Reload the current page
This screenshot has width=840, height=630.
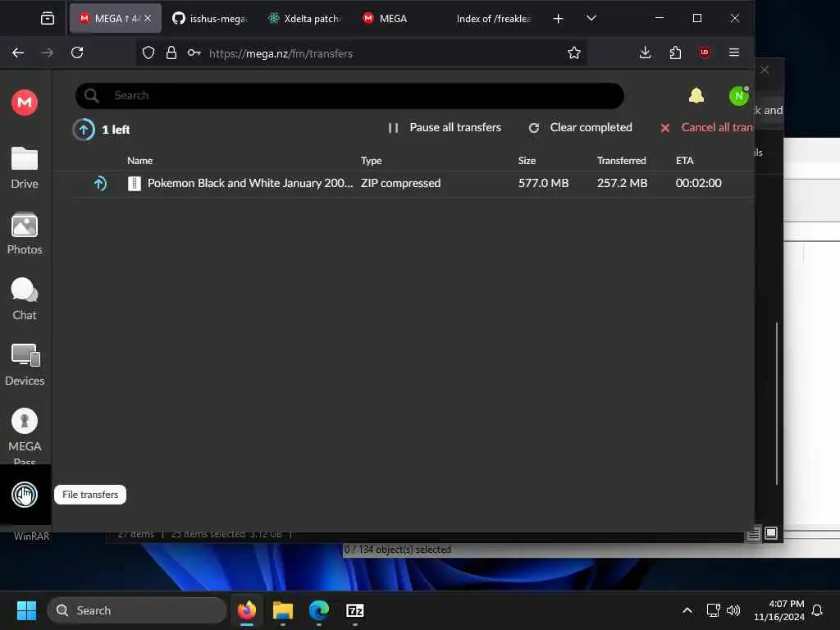pos(77,53)
